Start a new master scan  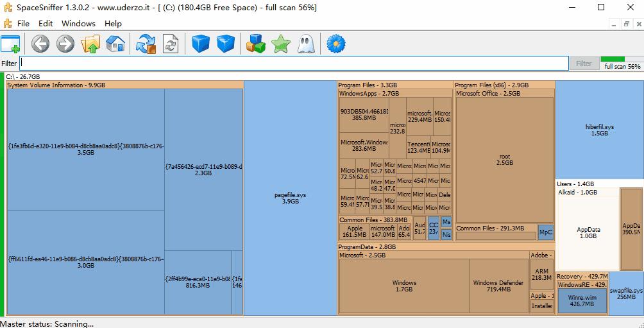(146, 44)
